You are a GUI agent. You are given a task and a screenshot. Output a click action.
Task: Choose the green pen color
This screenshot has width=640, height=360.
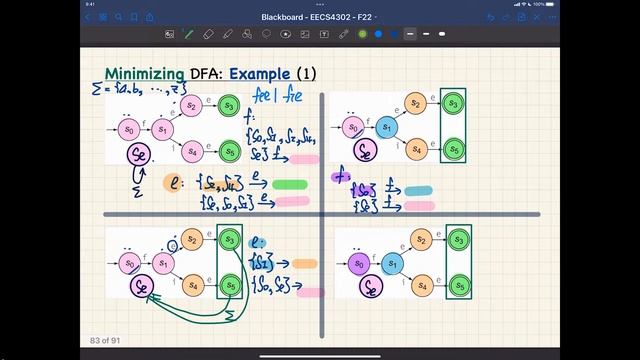[x=362, y=34]
